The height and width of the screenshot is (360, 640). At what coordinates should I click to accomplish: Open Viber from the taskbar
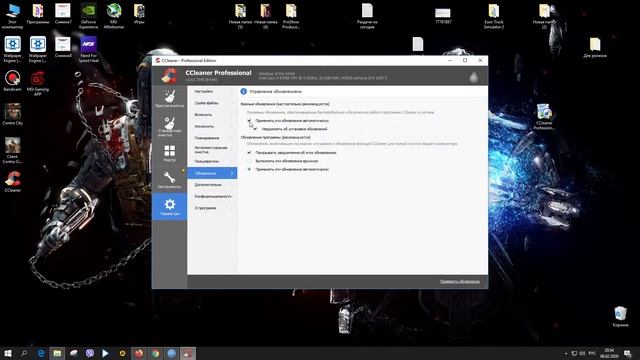(x=90, y=353)
